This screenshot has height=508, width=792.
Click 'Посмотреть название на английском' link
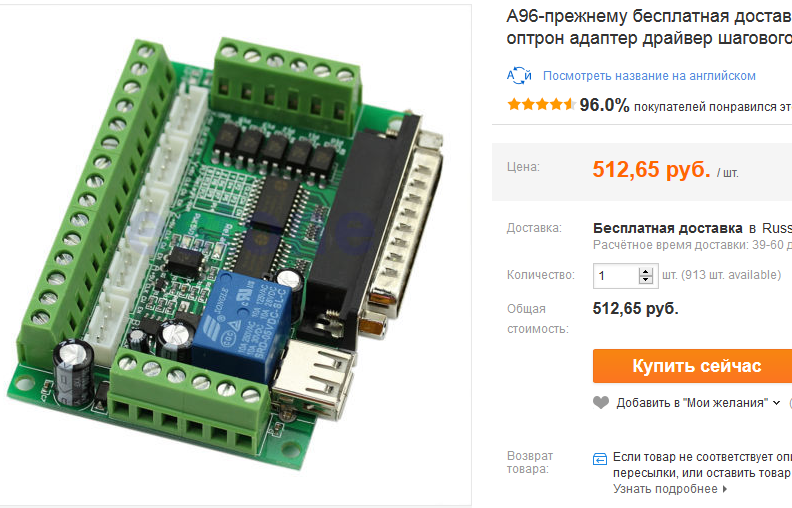[x=649, y=76]
